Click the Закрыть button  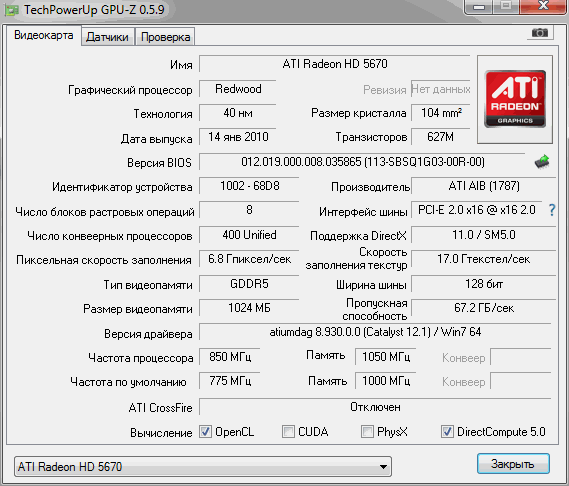pos(513,463)
